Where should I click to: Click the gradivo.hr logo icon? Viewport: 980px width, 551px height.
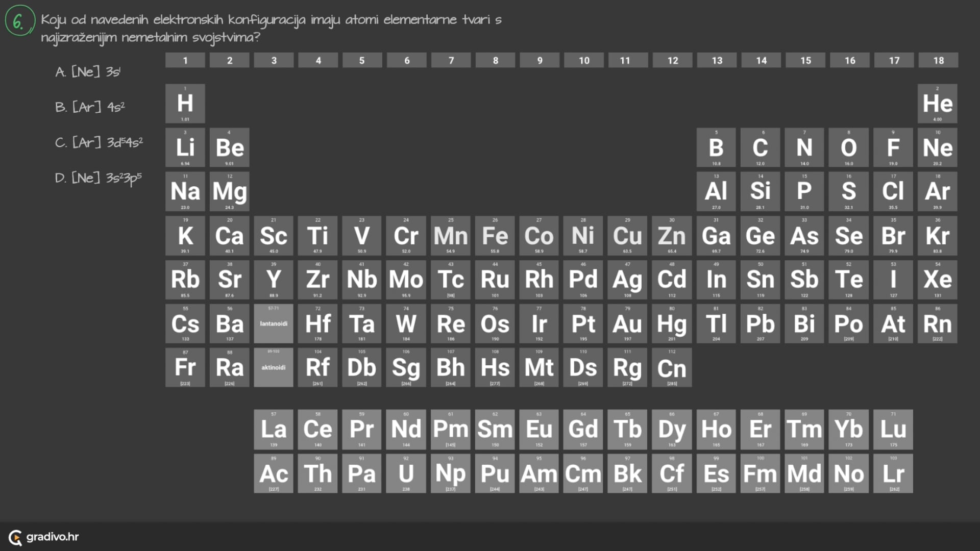(x=15, y=537)
